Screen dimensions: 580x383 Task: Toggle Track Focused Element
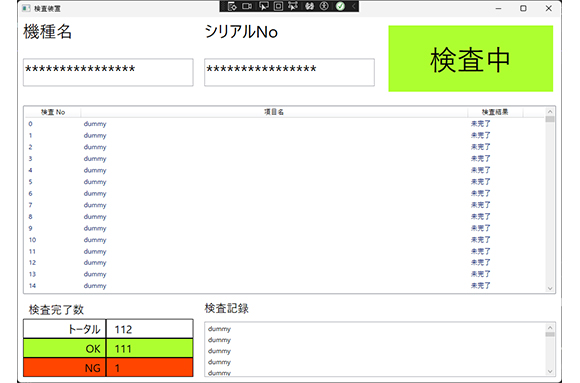293,6
